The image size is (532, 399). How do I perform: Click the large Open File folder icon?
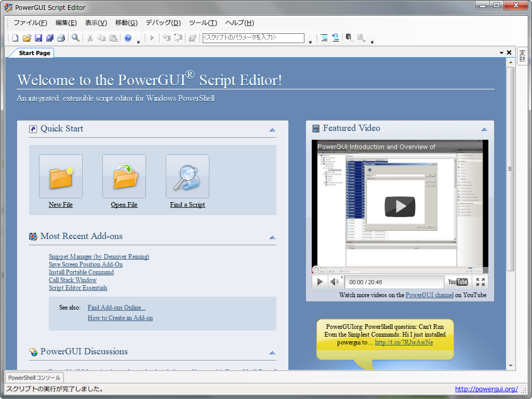pyautogui.click(x=124, y=177)
